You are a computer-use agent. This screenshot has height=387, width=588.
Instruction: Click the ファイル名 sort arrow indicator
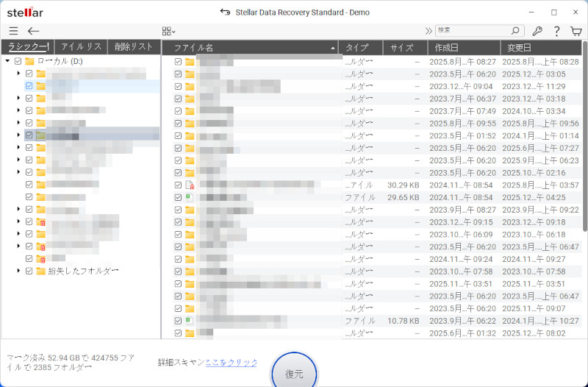click(333, 48)
